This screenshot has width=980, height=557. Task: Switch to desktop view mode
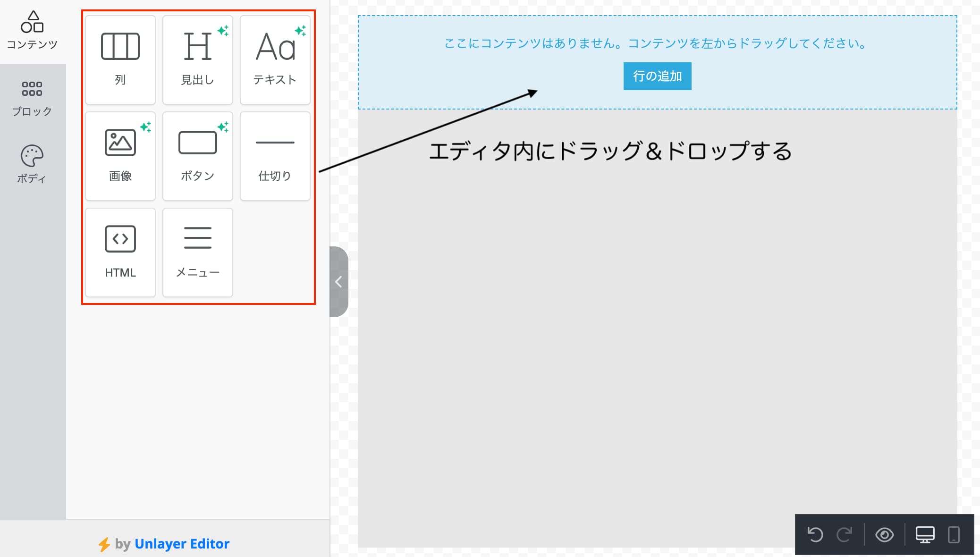click(925, 535)
